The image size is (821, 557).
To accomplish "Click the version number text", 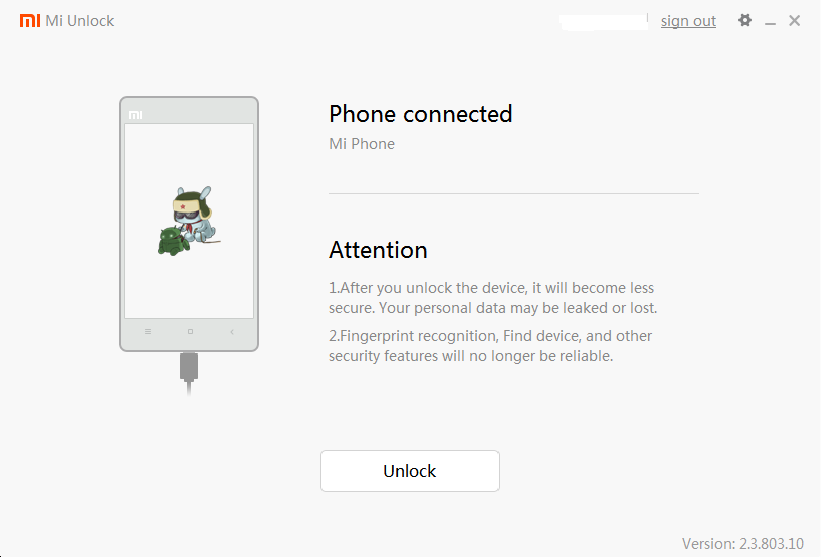I will coord(742,543).
